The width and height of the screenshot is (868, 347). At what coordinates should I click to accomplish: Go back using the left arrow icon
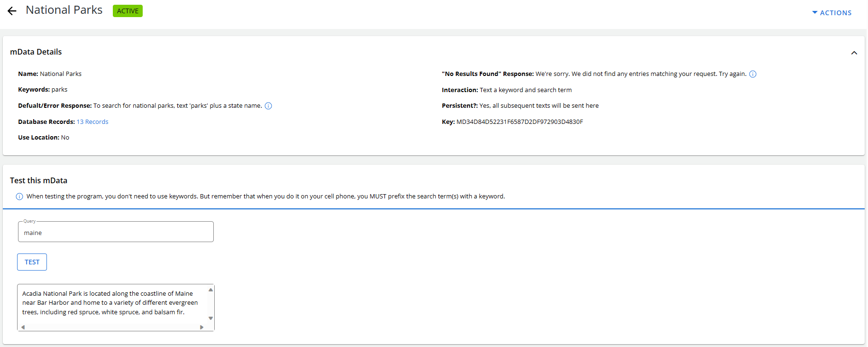pyautogui.click(x=12, y=11)
